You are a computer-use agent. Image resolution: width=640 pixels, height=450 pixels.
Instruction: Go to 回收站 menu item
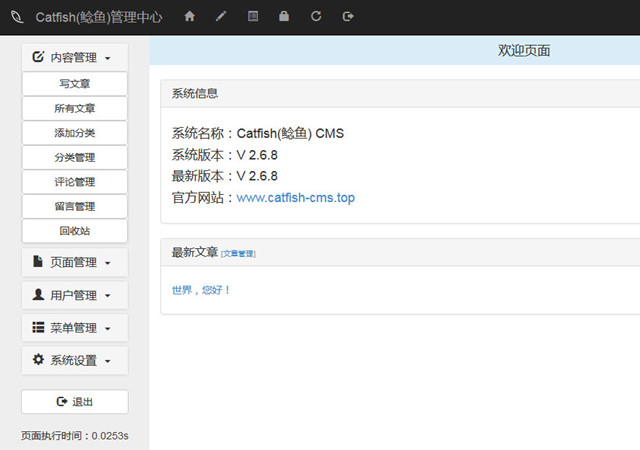click(x=75, y=230)
